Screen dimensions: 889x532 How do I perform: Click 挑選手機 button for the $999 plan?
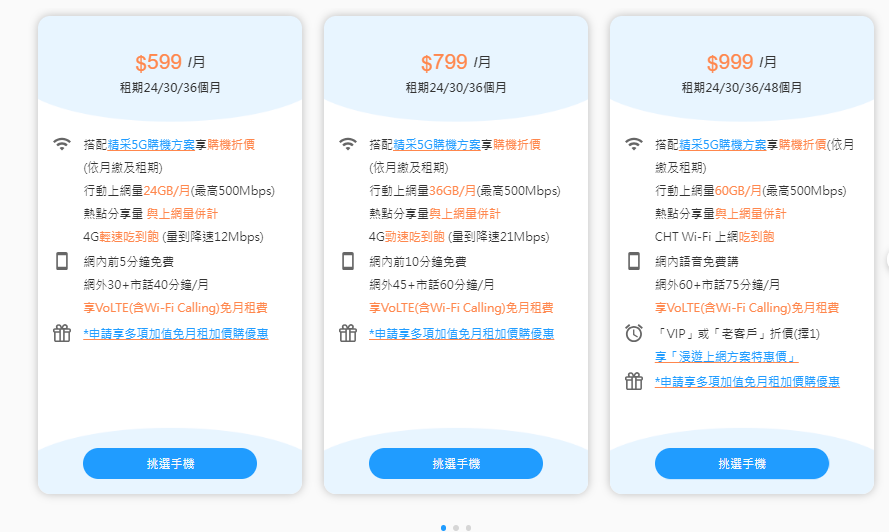(742, 463)
